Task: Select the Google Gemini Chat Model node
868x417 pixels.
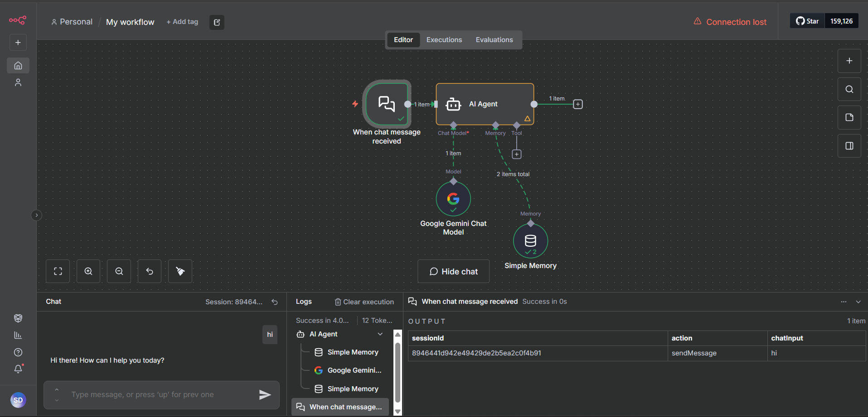Action: (x=453, y=198)
